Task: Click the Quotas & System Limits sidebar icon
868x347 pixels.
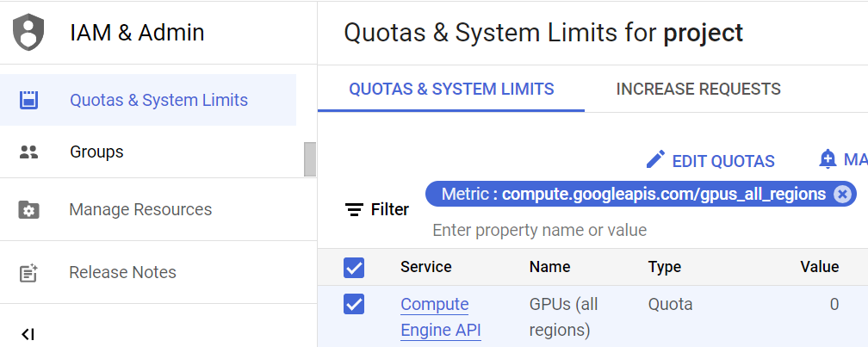Action: [x=29, y=100]
